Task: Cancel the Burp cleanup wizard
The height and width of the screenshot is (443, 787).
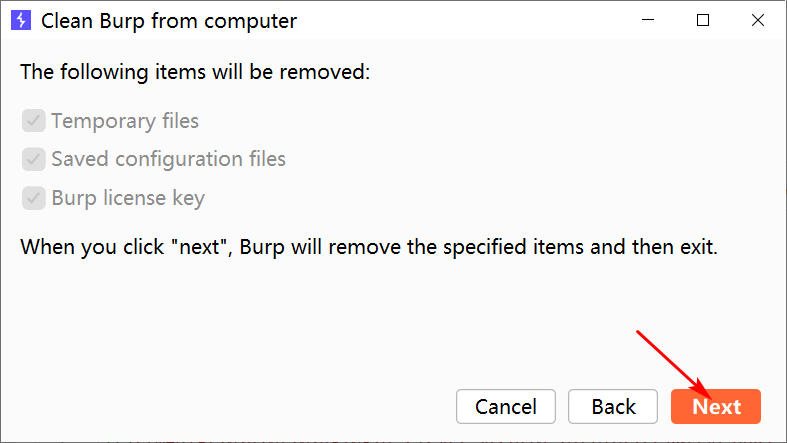Action: click(x=506, y=406)
